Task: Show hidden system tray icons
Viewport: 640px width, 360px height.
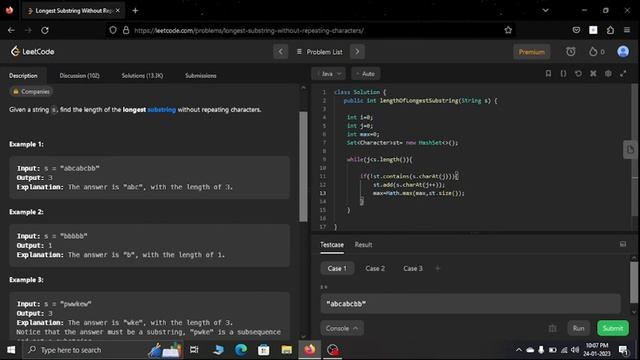Action: click(518, 350)
